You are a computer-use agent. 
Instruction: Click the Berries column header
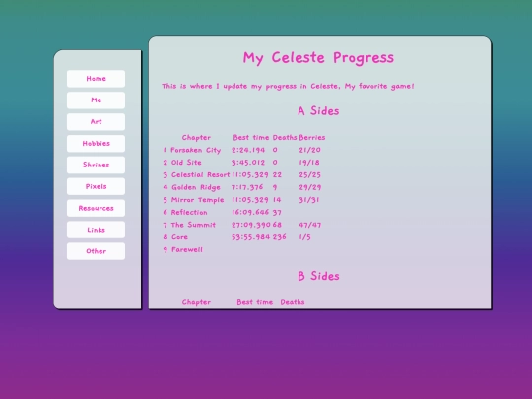pos(312,137)
